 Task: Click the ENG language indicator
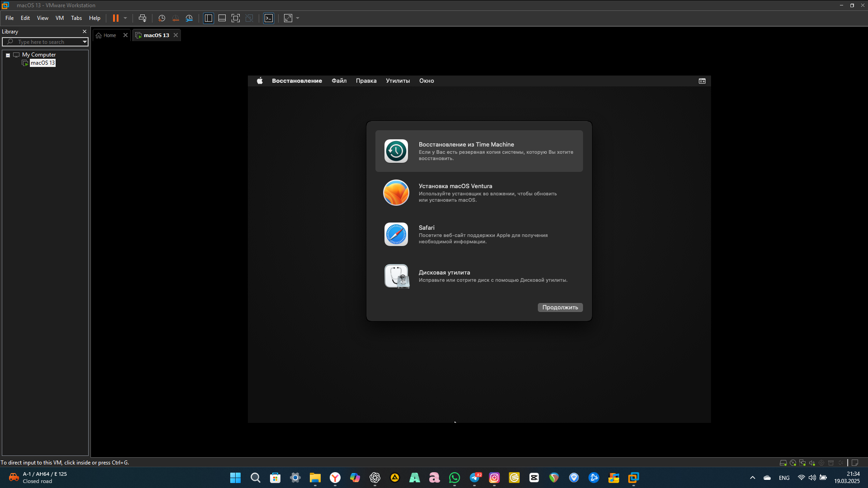[x=784, y=478]
